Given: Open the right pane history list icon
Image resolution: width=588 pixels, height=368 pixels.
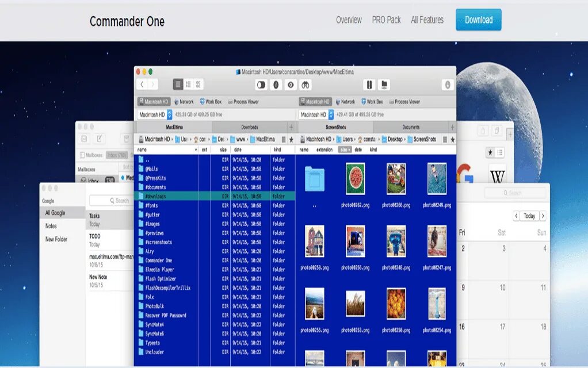Looking at the screenshot, I should click(x=445, y=139).
